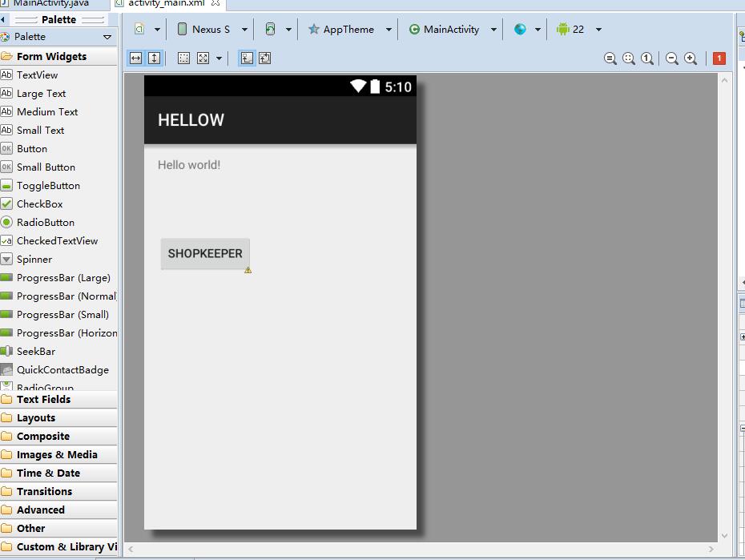The height and width of the screenshot is (560, 745).
Task: Select the SHOPKEEPER button on canvas
Action: click(205, 254)
